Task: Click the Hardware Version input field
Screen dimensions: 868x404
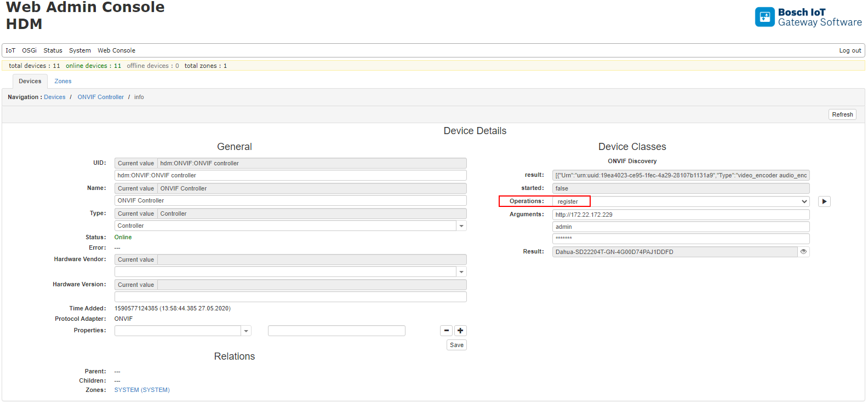Action: pyautogui.click(x=290, y=297)
